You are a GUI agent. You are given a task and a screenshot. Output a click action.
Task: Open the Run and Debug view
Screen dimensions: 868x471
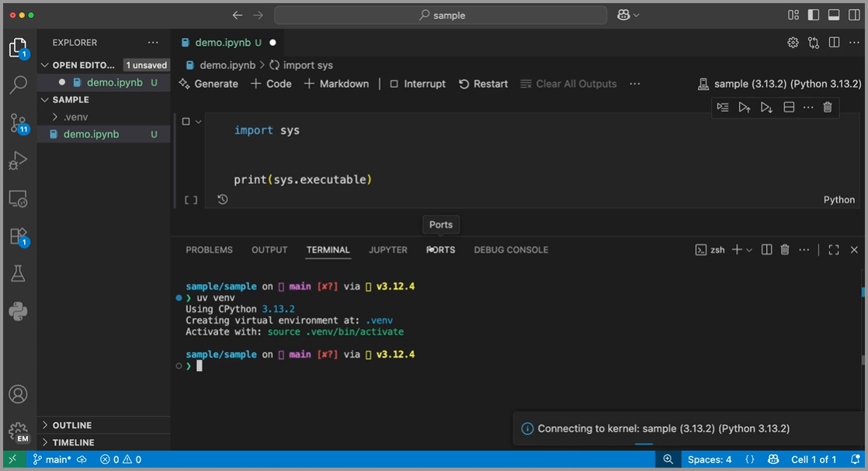(18, 161)
